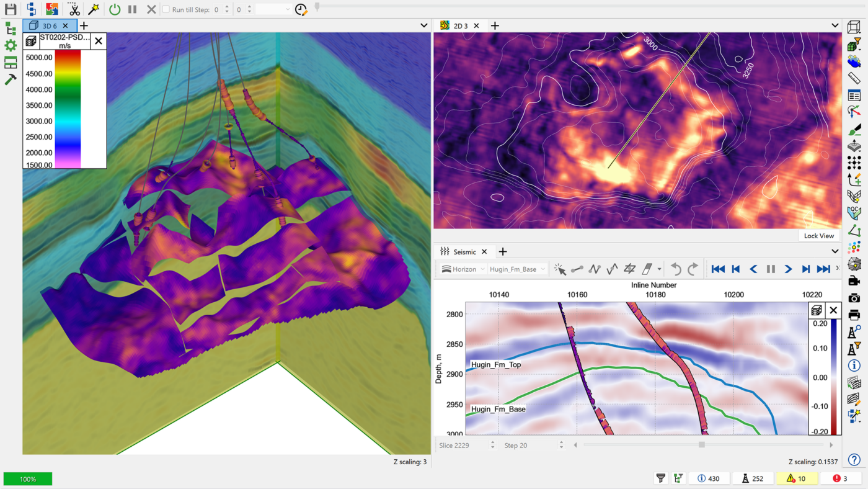
Task: Expand the 2D view tab list chevron
Action: point(835,25)
